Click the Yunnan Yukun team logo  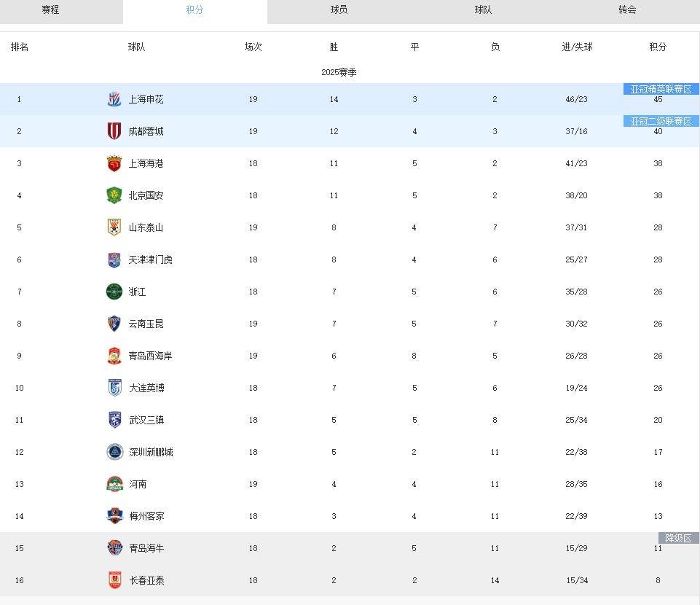[x=114, y=324]
